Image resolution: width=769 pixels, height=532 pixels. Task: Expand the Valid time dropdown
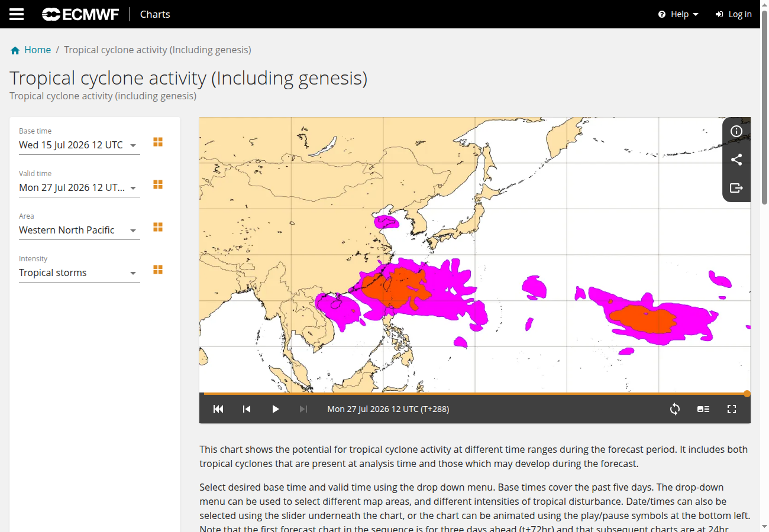[x=79, y=187]
